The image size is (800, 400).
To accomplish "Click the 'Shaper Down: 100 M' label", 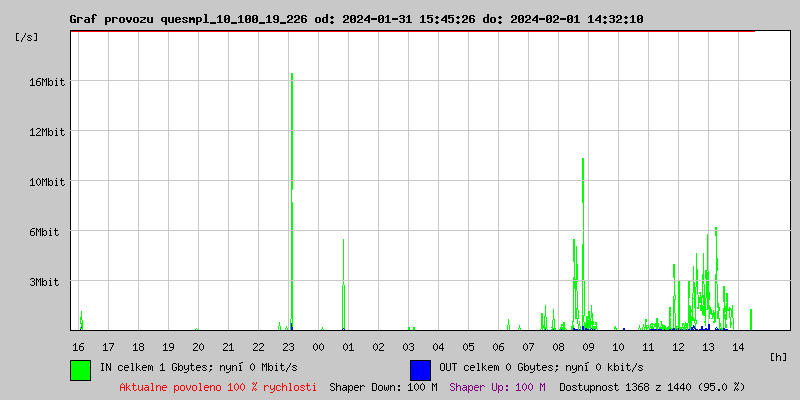I will 383,386.
